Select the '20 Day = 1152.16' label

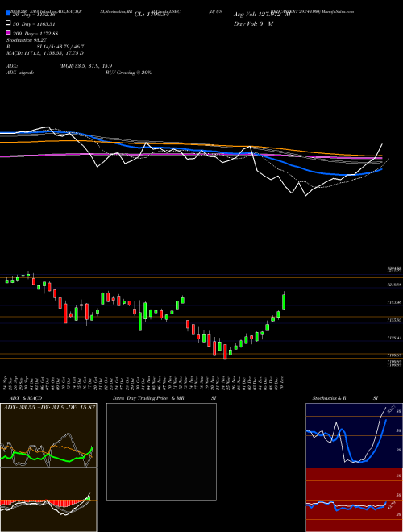35,15
